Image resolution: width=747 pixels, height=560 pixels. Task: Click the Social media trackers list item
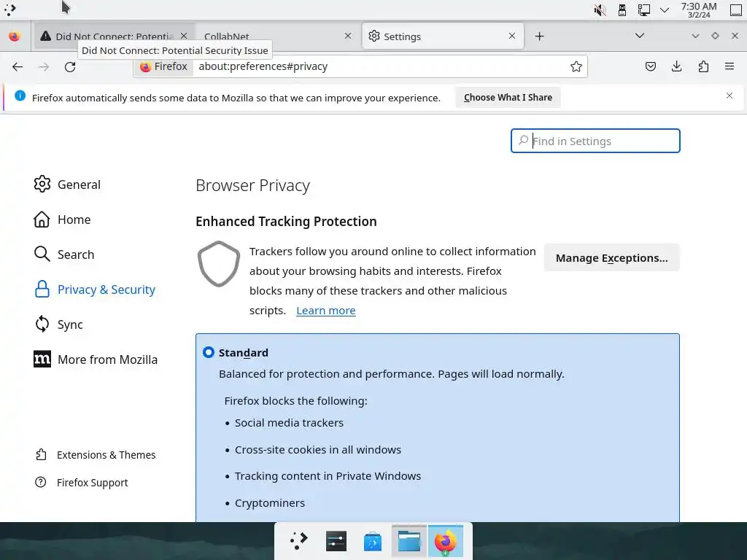click(x=289, y=423)
